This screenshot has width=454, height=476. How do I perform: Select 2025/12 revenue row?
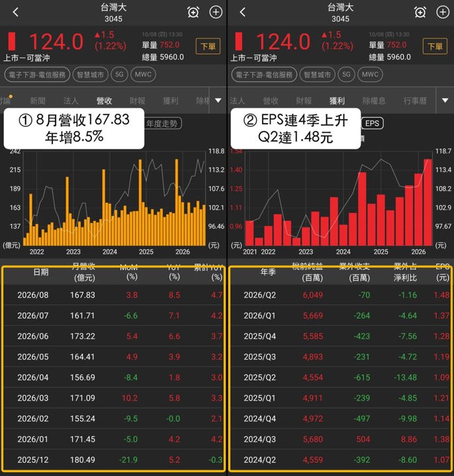(113, 459)
